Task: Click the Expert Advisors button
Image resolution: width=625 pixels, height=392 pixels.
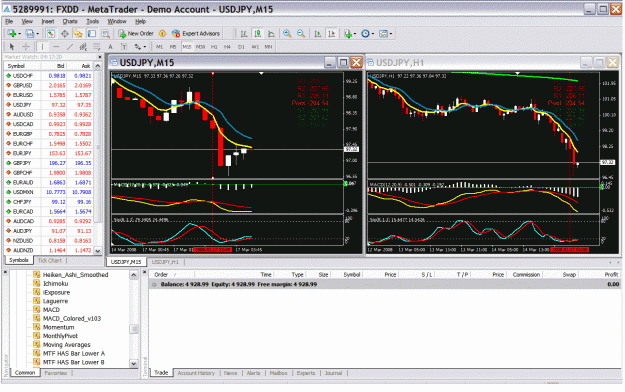Action: (196, 33)
